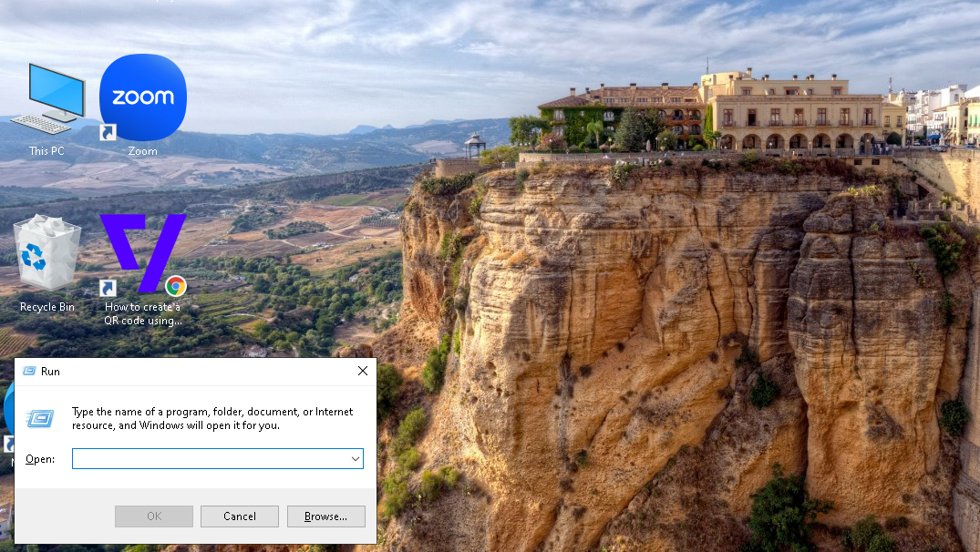Screen dimensions: 980x552
Task: Select the Recycle Bin icon
Action: pos(47,252)
